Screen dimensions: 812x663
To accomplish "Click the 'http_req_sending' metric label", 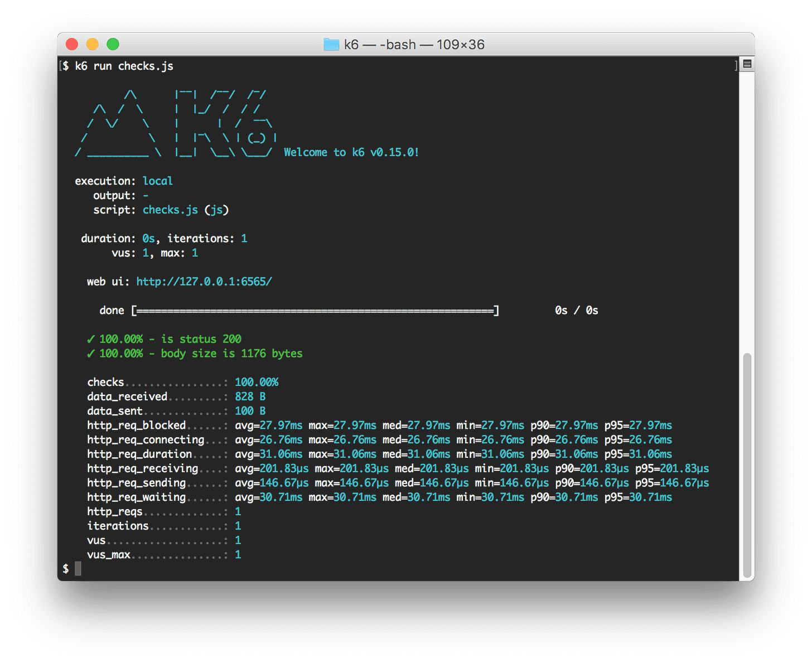I will pyautogui.click(x=137, y=483).
